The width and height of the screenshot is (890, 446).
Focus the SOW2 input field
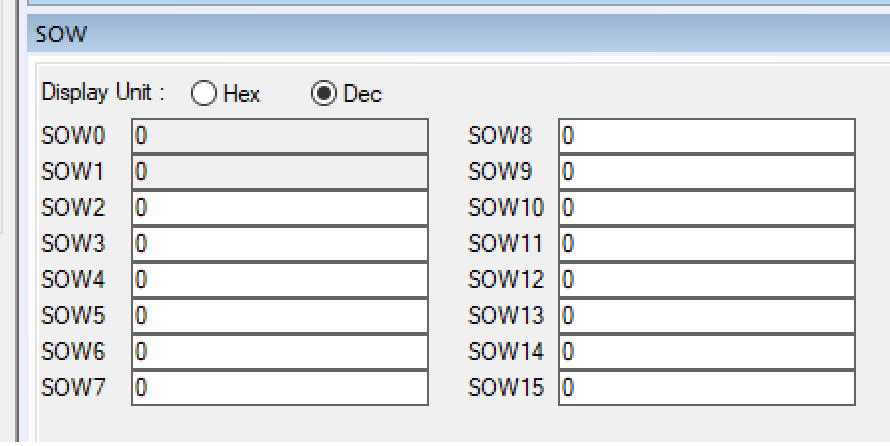click(x=279, y=208)
